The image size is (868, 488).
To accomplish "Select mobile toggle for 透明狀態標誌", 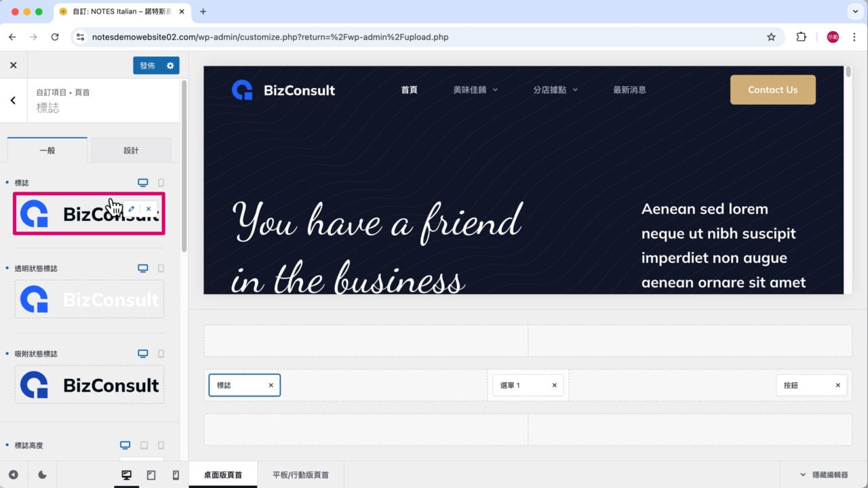I will [x=161, y=268].
